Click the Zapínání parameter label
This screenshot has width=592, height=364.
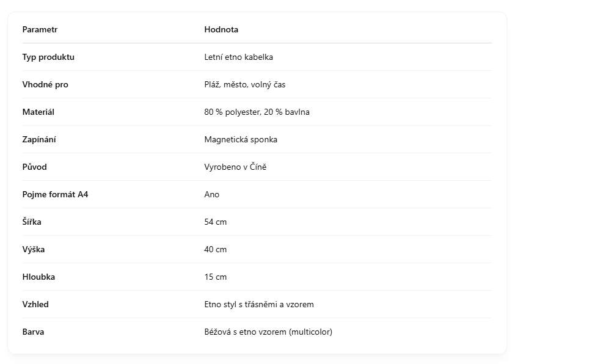tap(39, 140)
